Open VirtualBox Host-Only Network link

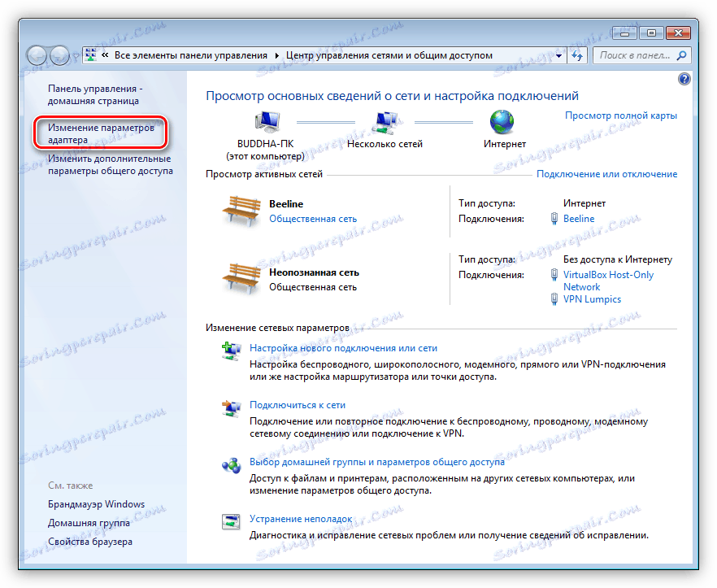pyautogui.click(x=608, y=281)
